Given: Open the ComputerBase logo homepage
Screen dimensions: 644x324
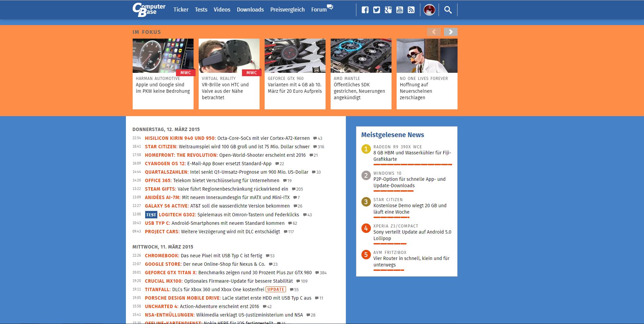Looking at the screenshot, I should pos(149,9).
